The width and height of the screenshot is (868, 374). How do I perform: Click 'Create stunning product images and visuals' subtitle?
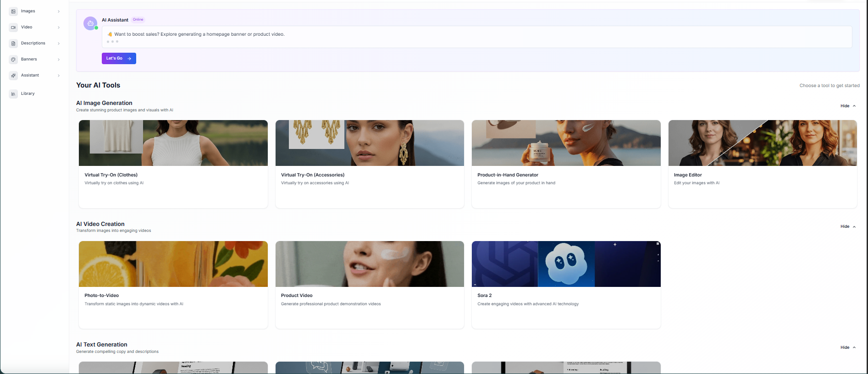pos(125,110)
